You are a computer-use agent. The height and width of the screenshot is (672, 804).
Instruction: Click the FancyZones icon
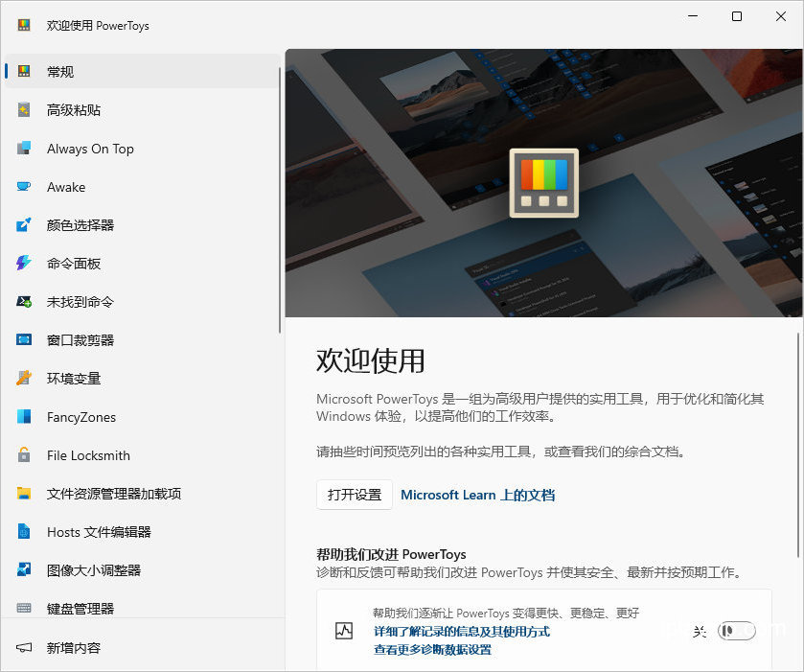[x=24, y=417]
